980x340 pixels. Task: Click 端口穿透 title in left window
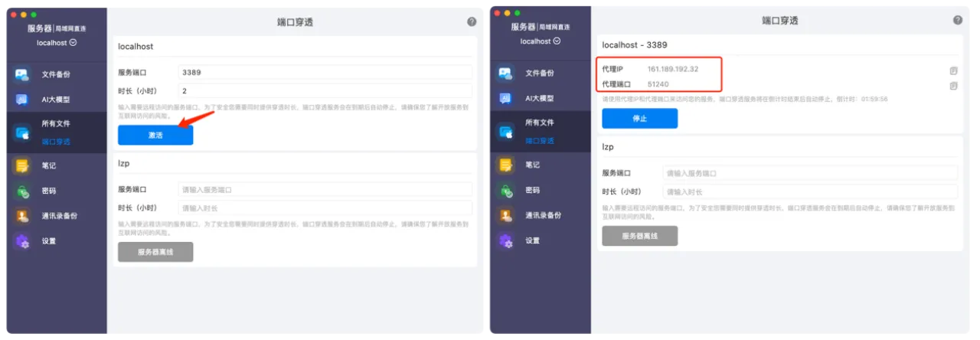[295, 22]
